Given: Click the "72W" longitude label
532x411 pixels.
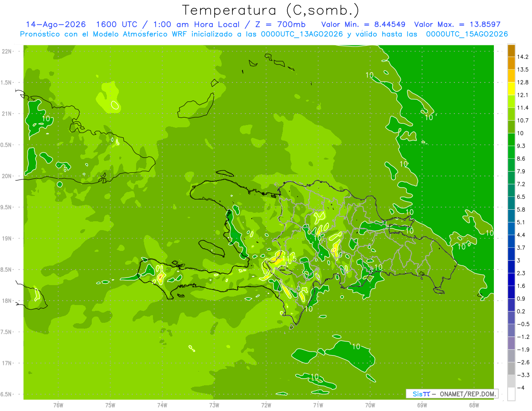Looking at the screenshot, I should (266, 405).
